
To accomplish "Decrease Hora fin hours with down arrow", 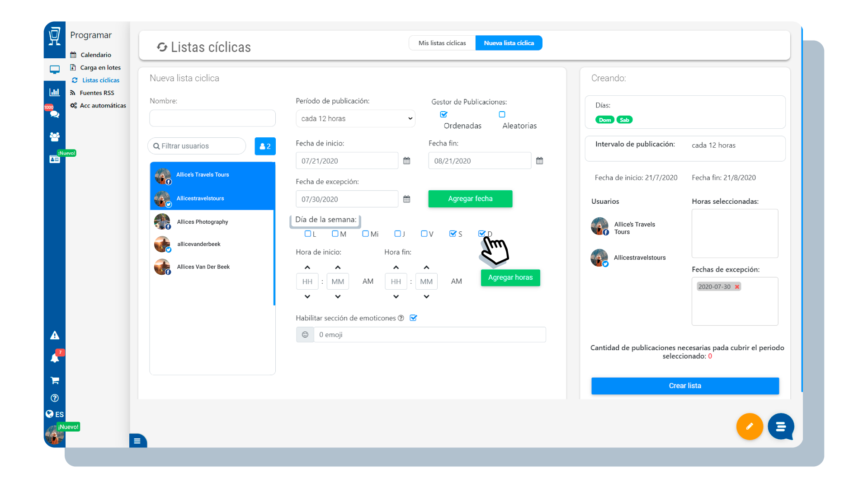I will click(396, 296).
